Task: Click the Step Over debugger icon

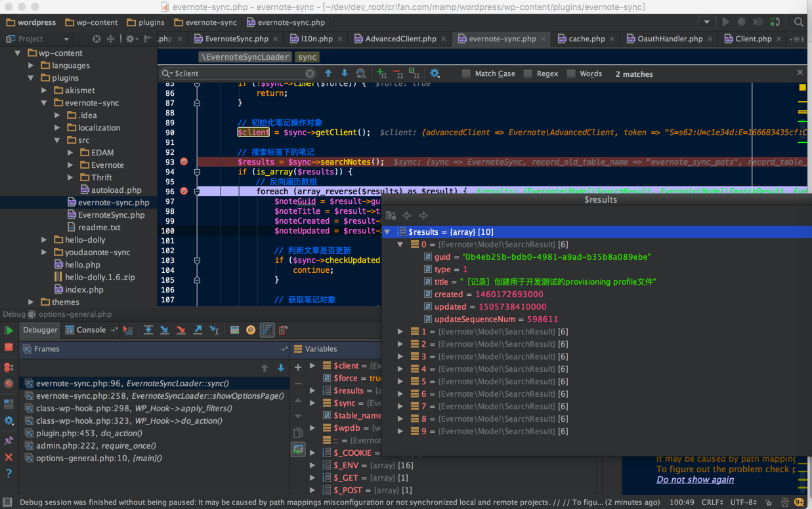Action: [148, 331]
